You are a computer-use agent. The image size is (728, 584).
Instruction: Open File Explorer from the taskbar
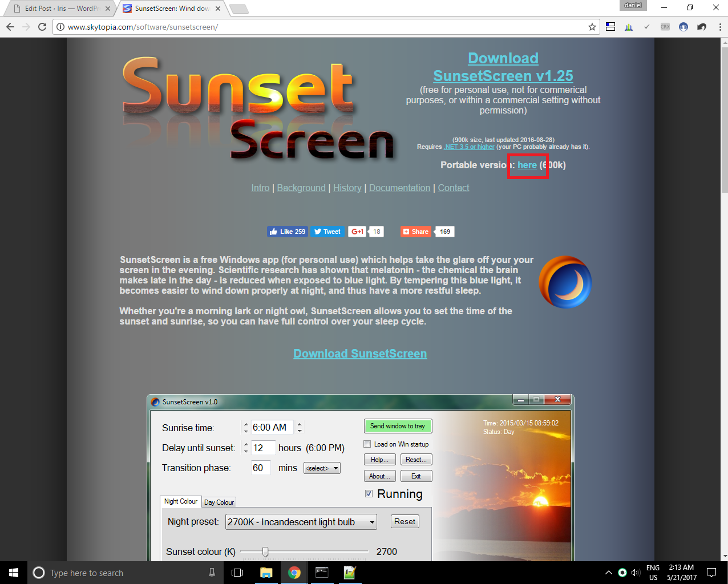(266, 573)
